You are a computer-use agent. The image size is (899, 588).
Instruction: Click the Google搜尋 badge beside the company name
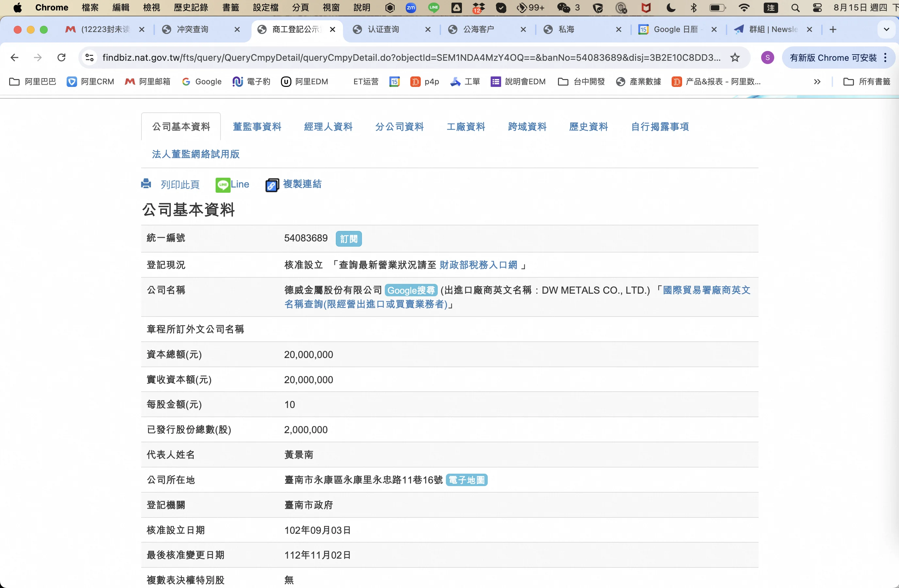coord(411,290)
